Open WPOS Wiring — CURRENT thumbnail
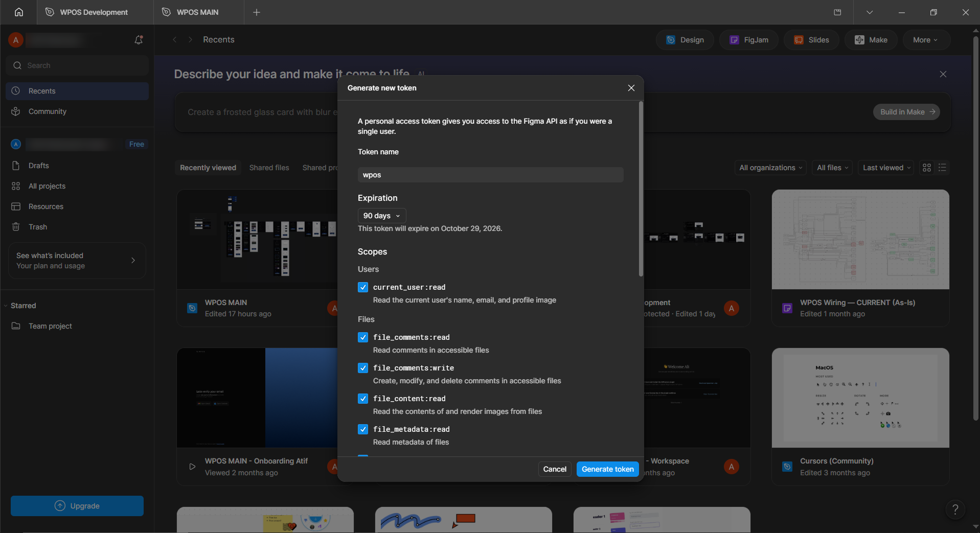 pos(860,239)
